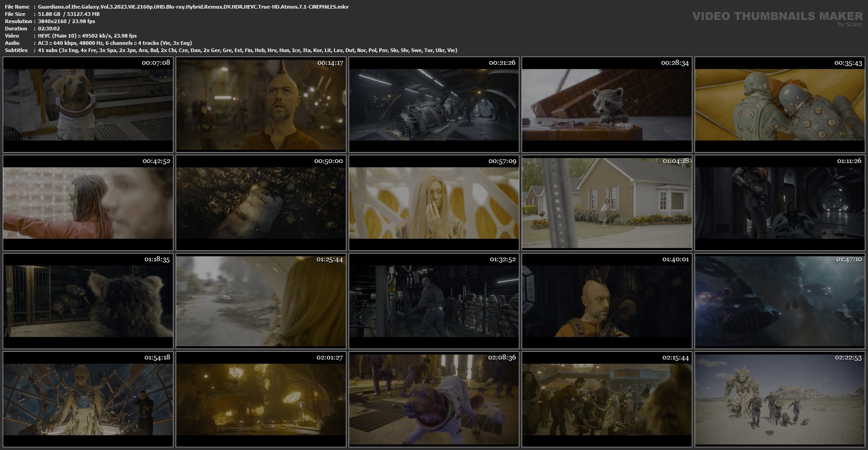Open the raccoon frame at 00:28:34

(607, 105)
